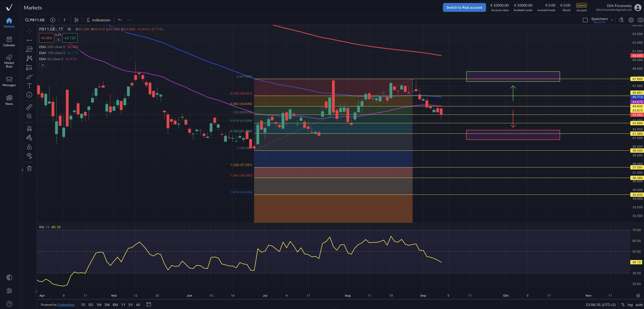
Task: Open the TradingView link
Action: click(x=66, y=304)
